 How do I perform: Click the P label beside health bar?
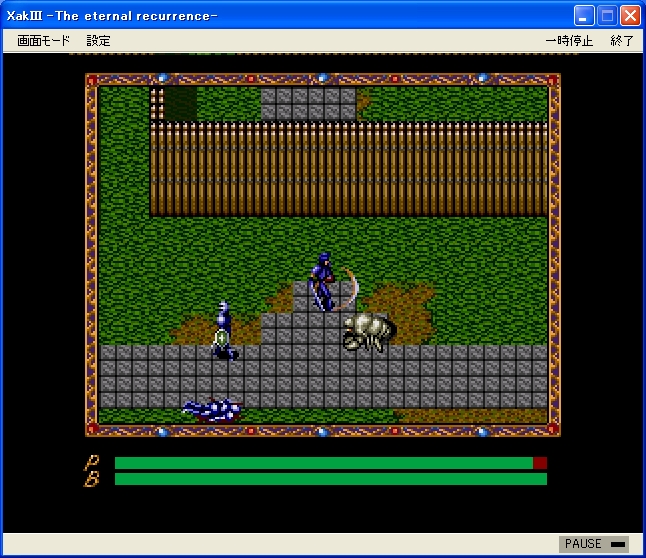pos(92,462)
